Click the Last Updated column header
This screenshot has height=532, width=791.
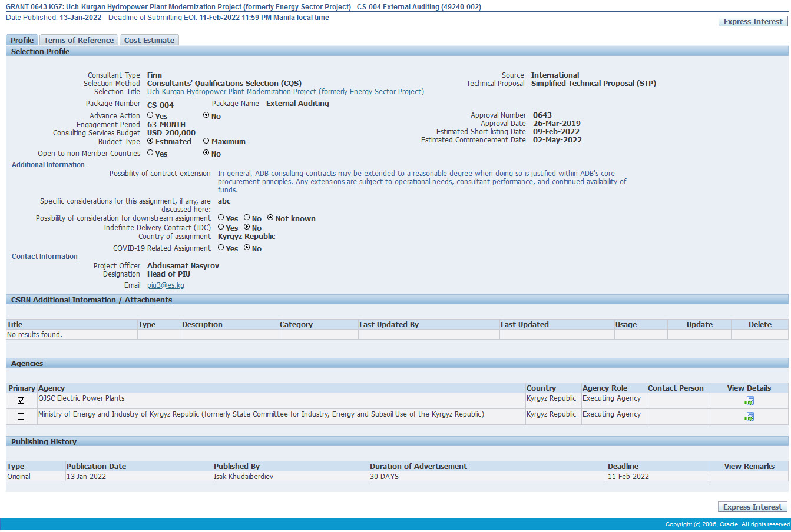[524, 324]
